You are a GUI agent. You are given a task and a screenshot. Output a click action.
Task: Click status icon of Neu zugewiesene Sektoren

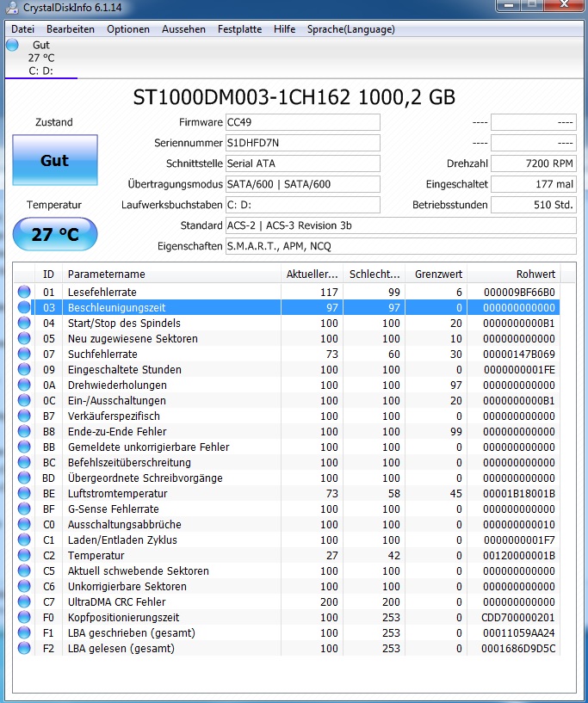click(x=24, y=338)
